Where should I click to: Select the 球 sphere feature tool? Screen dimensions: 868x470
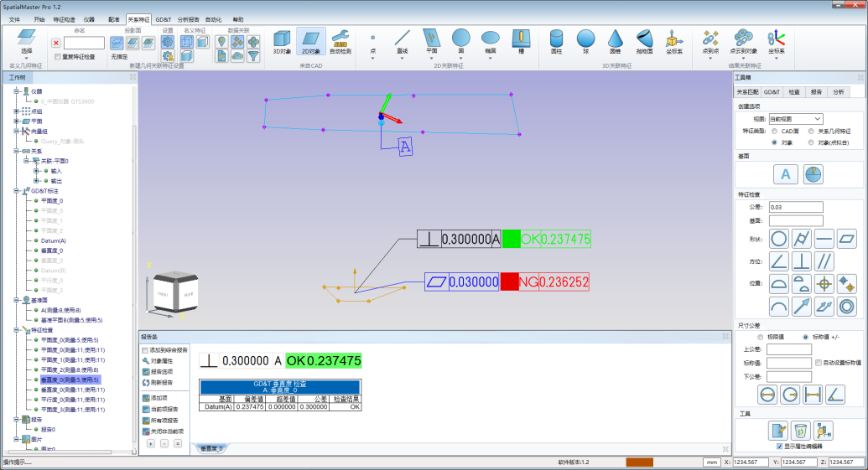click(585, 41)
